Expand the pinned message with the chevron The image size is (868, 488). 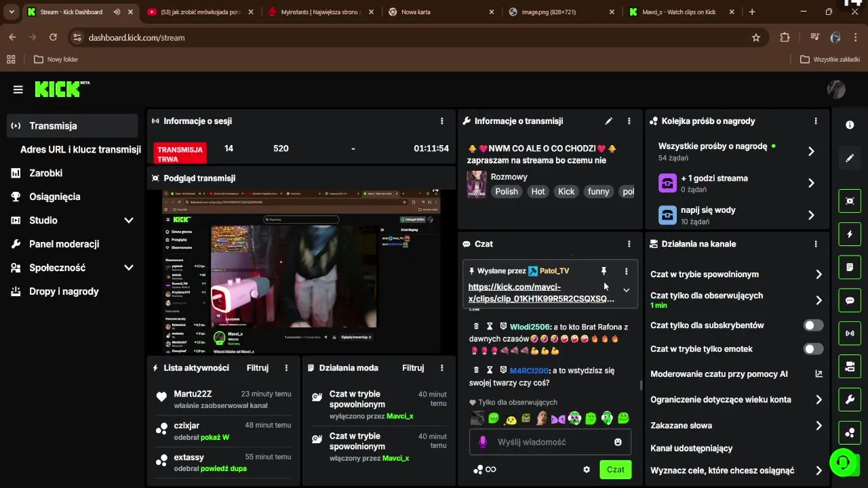pos(626,290)
